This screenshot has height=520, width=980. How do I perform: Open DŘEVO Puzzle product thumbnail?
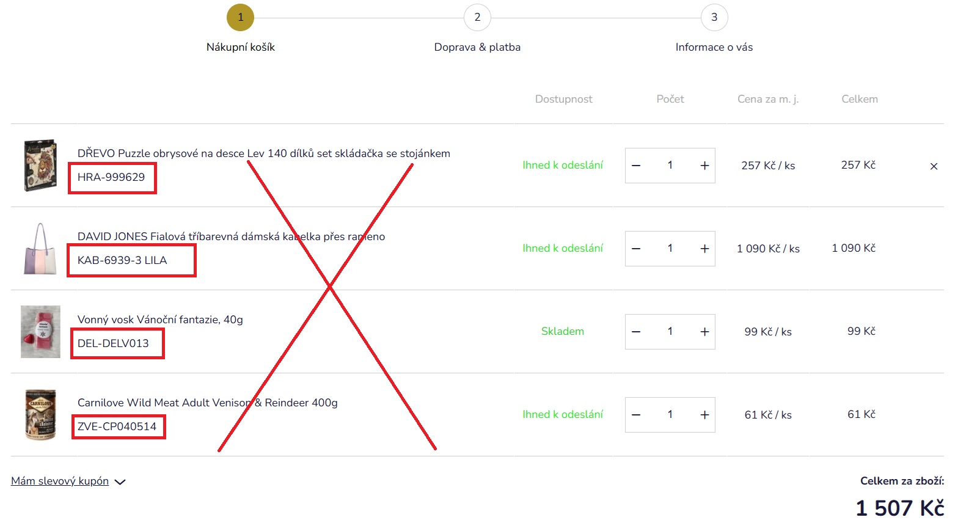(x=40, y=166)
